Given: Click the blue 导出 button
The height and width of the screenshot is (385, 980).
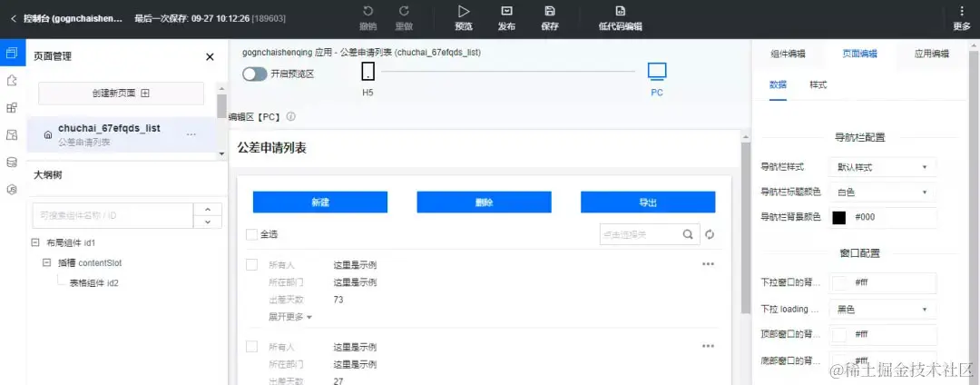Looking at the screenshot, I should click(648, 202).
